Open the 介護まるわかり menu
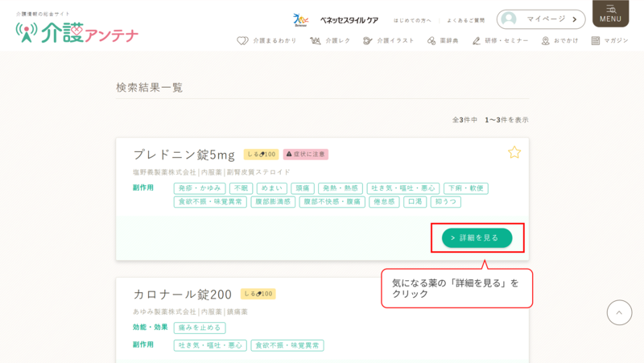644x363 pixels. [266, 41]
